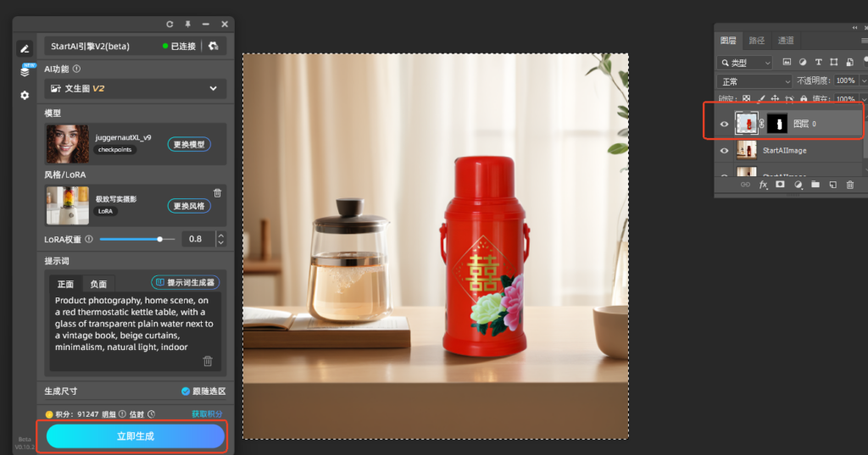Screen dimensions: 868x455
Task: Open the pencil edit tab in StartAI sidebar
Action: [x=25, y=48]
